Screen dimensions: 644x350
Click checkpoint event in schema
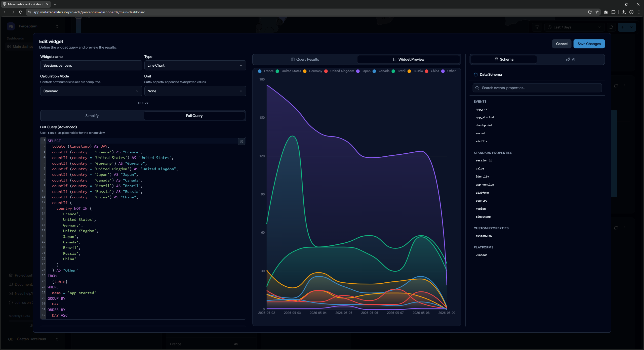[x=484, y=125]
